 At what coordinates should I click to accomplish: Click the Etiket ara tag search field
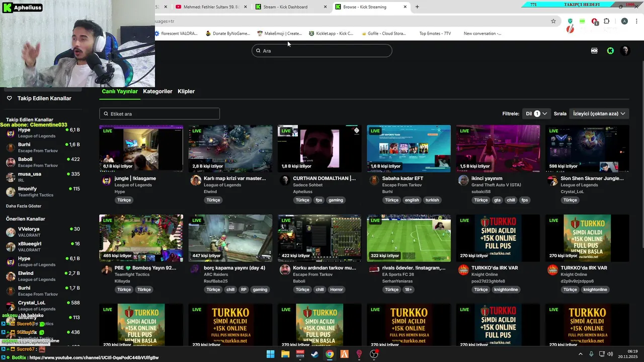click(x=159, y=114)
